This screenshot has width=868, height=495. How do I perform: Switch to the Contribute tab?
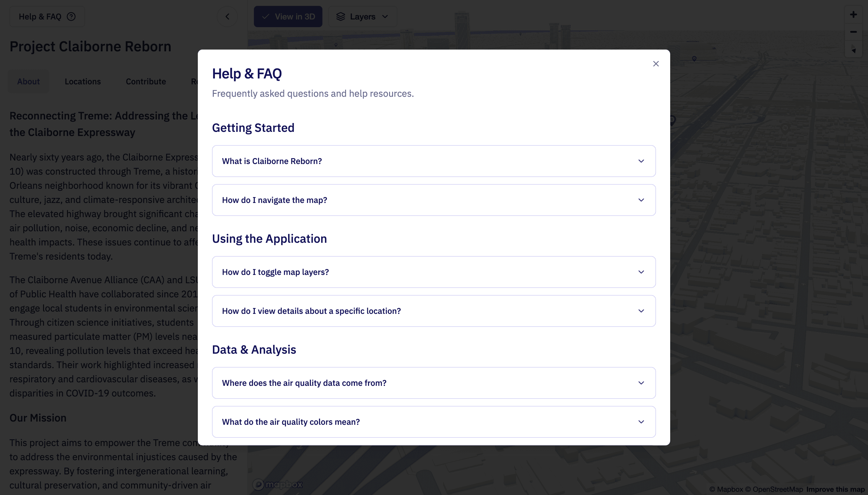146,82
